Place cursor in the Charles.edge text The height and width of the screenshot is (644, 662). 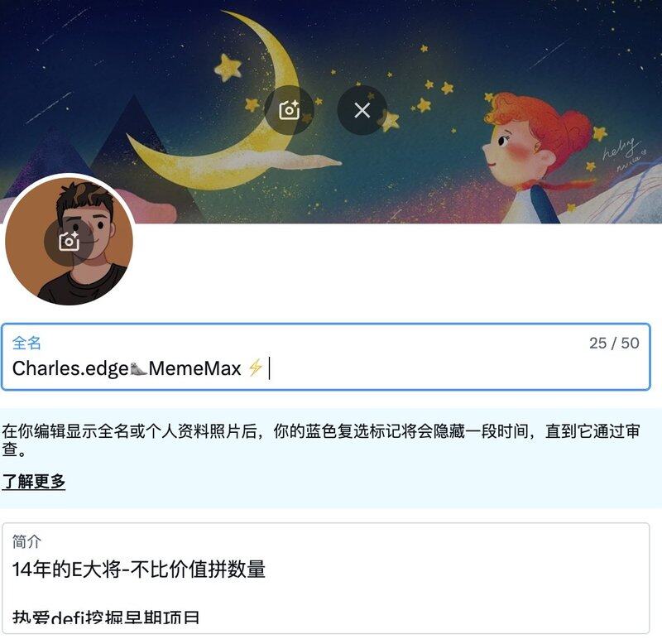(x=70, y=368)
